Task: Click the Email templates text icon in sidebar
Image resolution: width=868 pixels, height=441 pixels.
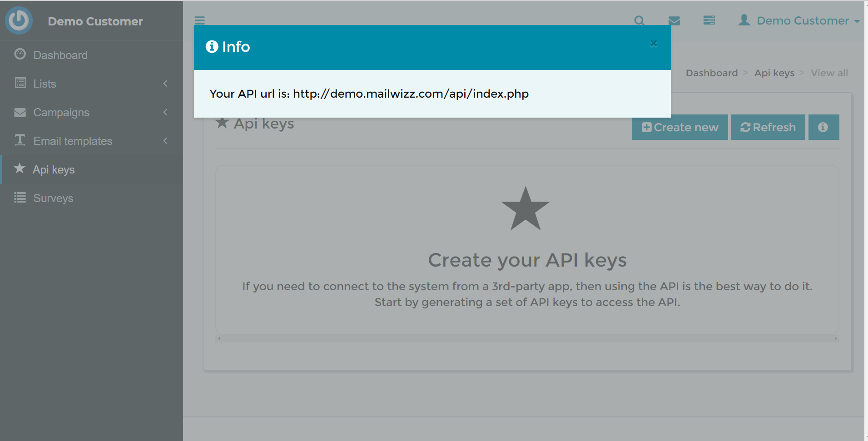Action: [20, 140]
